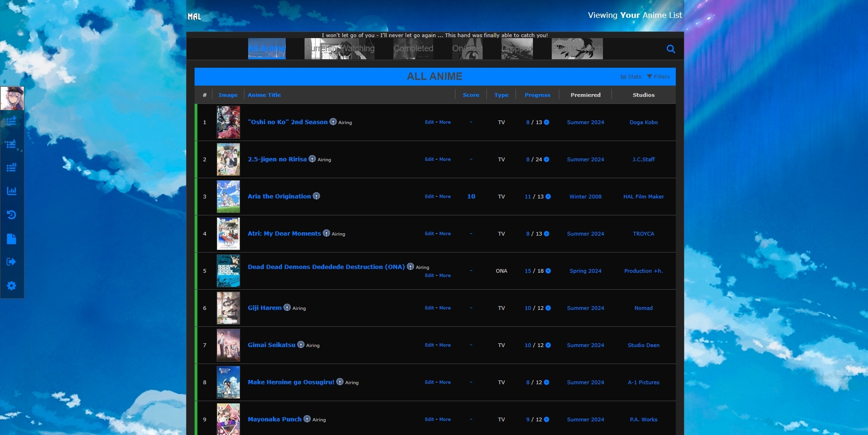Image resolution: width=868 pixels, height=435 pixels.
Task: Click the search magnifier icon
Action: 671,49
